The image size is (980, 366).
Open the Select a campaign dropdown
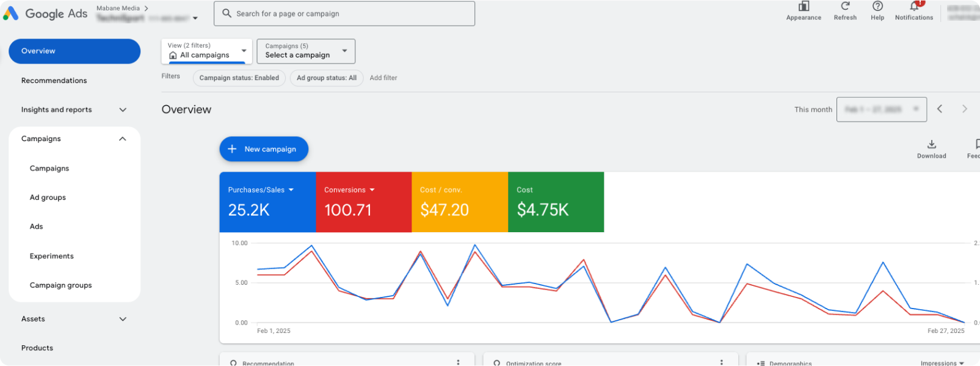coord(305,51)
